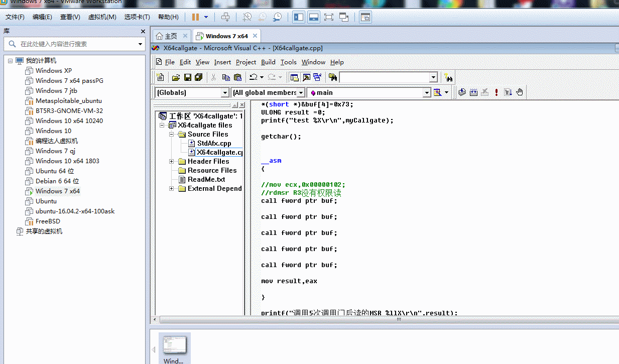
Task: Click the WizardBar actions wand icon
Action: [x=437, y=92]
